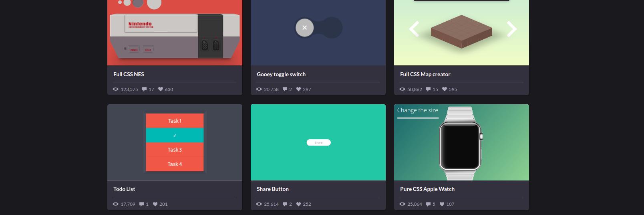Open the Pure CSS Apple Watch title
The width and height of the screenshot is (644, 215).
427,189
